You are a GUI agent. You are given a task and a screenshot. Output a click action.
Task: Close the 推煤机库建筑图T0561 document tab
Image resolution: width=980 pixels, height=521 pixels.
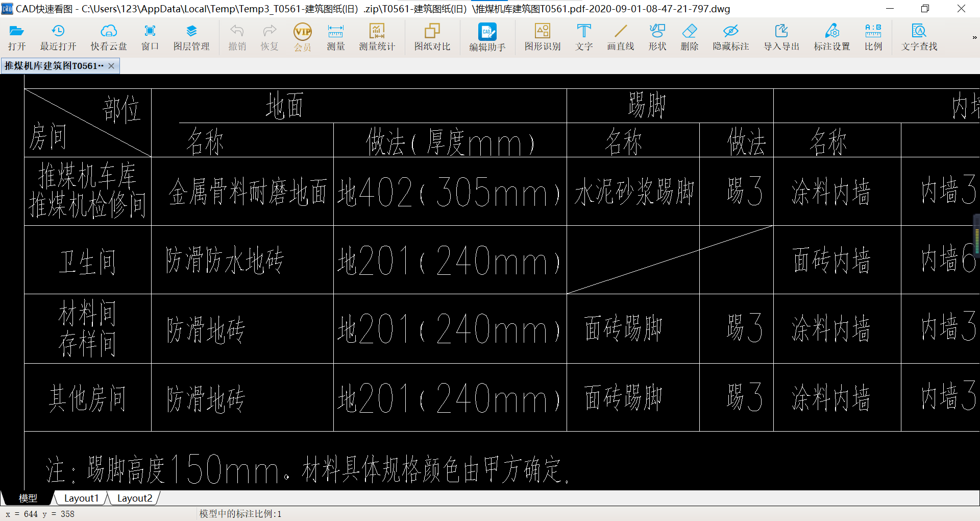click(x=111, y=66)
